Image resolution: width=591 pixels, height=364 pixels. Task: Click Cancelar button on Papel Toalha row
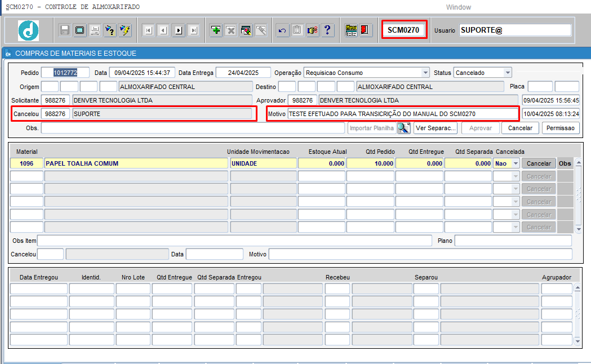click(x=539, y=163)
